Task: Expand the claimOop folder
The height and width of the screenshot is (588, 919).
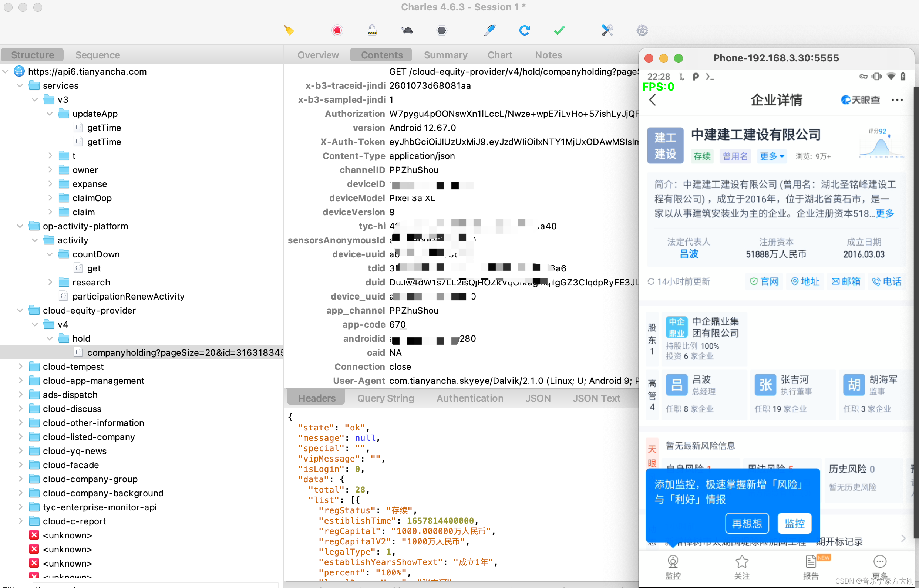Action: [x=50, y=198]
